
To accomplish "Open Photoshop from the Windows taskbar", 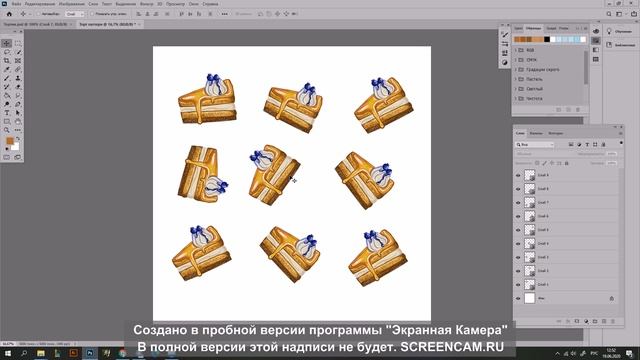I will (x=90, y=353).
